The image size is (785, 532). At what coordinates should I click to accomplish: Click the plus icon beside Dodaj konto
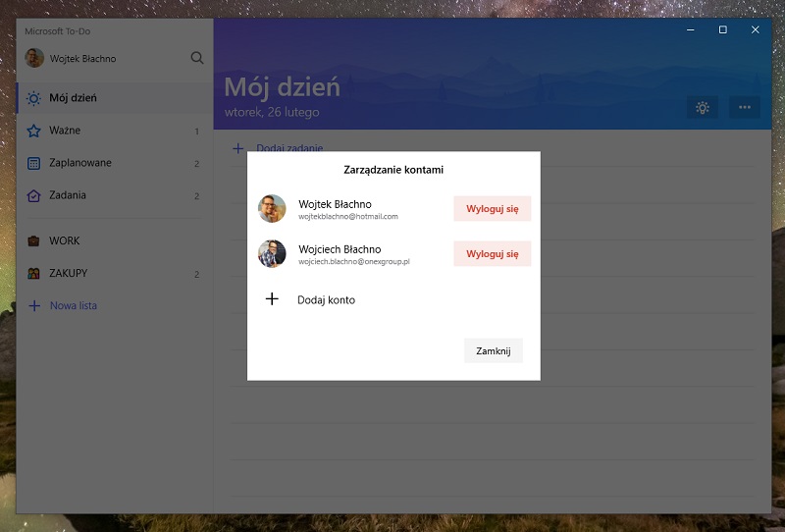tap(272, 299)
